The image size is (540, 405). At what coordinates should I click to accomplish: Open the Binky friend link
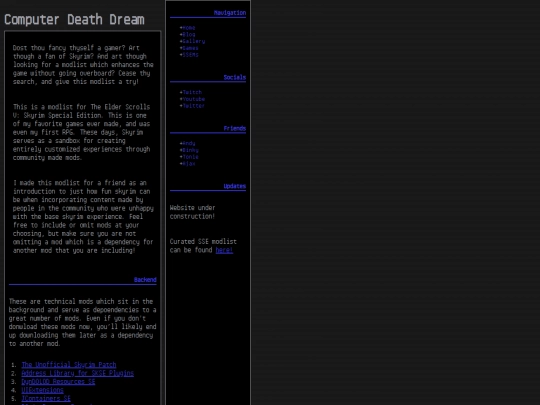[190, 150]
